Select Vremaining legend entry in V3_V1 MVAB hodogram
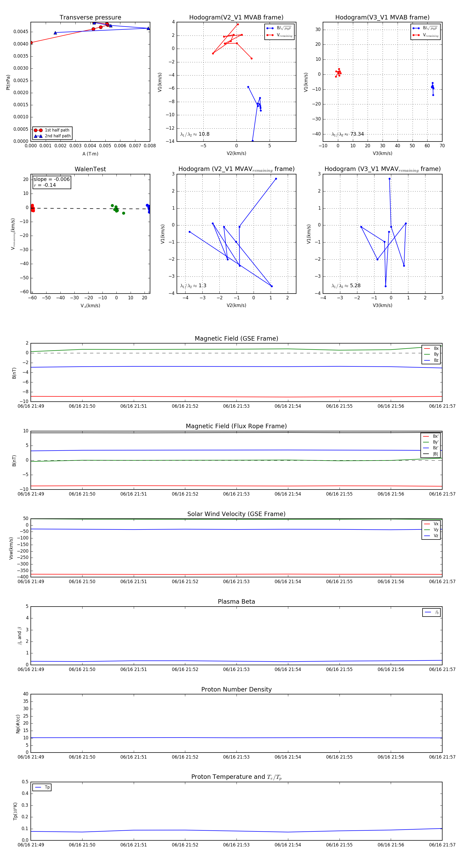The image size is (473, 868). pyautogui.click(x=425, y=35)
